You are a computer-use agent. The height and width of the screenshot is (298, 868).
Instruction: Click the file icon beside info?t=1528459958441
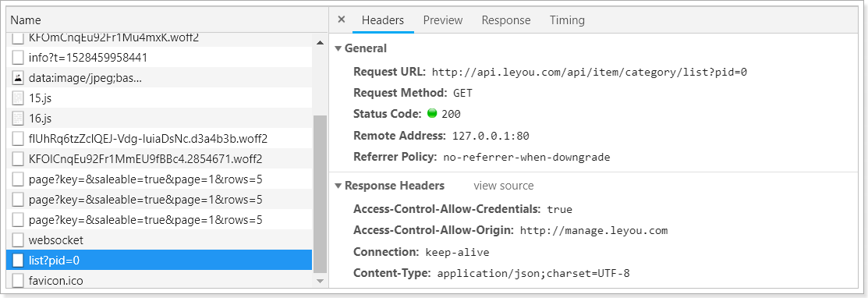(x=18, y=58)
